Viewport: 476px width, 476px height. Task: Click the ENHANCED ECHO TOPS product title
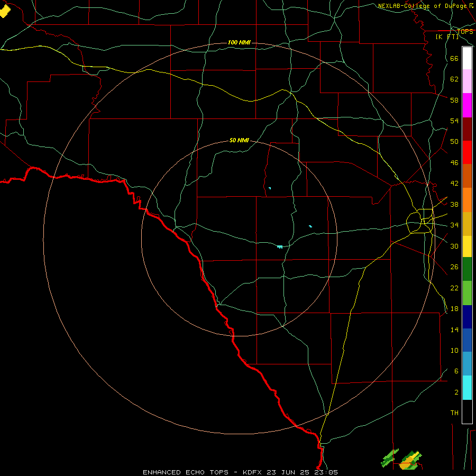[x=186, y=472]
